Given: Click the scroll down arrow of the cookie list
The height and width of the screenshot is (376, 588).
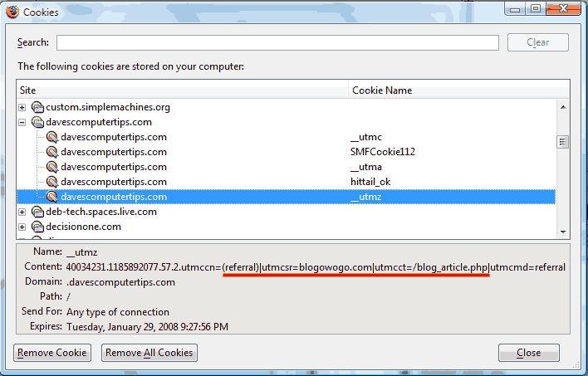Looking at the screenshot, I should 563,232.
